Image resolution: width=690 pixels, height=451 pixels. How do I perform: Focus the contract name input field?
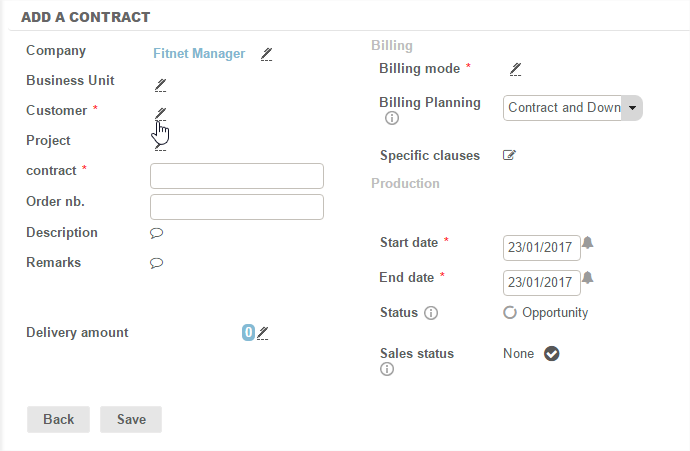click(237, 177)
